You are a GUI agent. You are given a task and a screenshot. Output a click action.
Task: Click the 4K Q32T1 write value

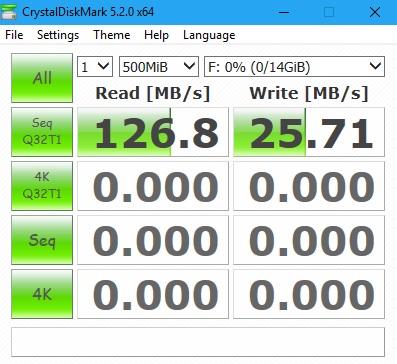[x=309, y=186]
